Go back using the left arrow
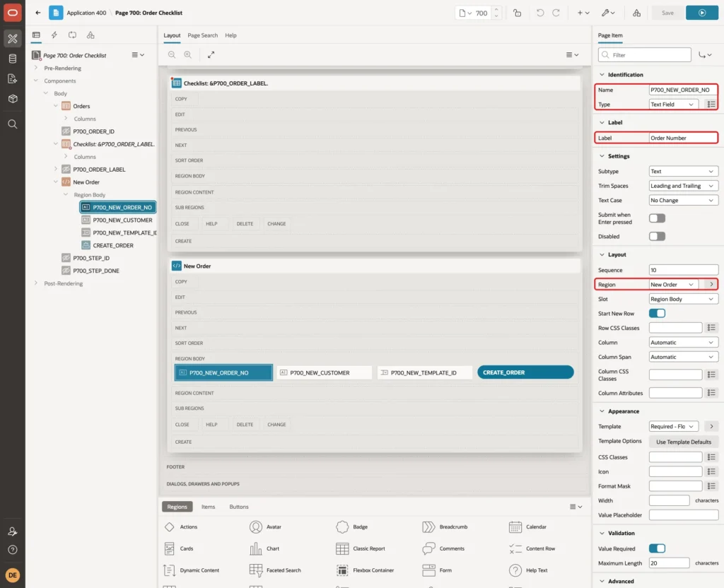 tap(38, 13)
